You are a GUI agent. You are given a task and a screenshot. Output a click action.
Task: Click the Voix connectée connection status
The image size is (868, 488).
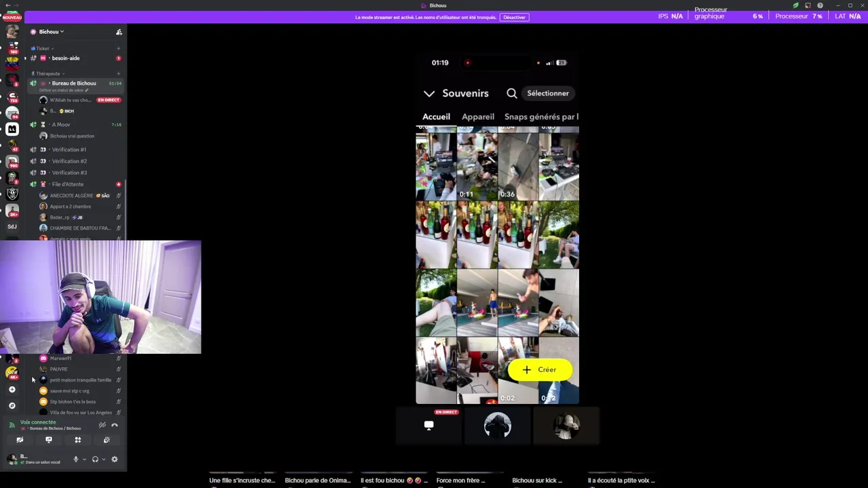pyautogui.click(x=38, y=422)
